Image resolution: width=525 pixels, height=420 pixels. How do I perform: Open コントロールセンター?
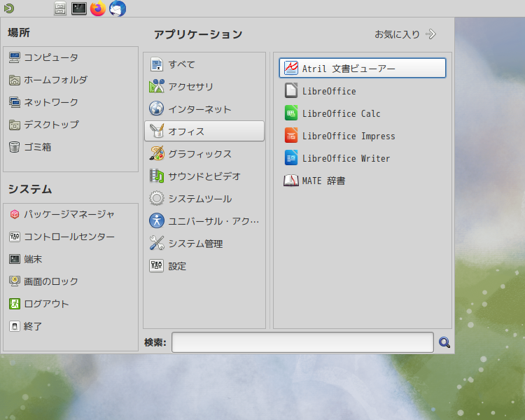[x=71, y=237]
